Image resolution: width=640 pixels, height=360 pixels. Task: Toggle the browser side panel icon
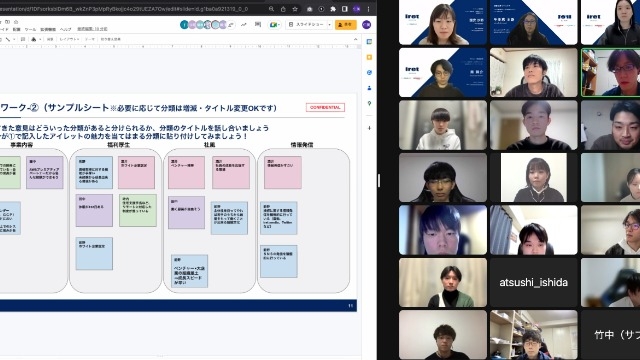[344, 9]
